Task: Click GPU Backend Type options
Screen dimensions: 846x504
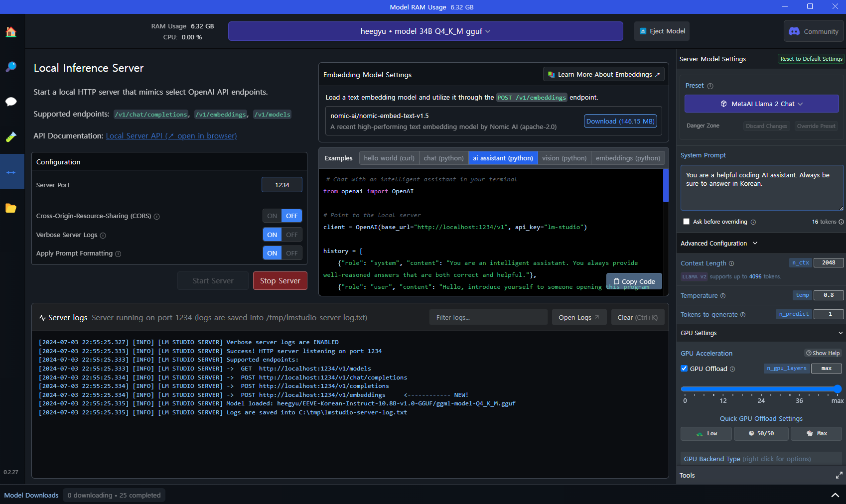Action: 761,459
